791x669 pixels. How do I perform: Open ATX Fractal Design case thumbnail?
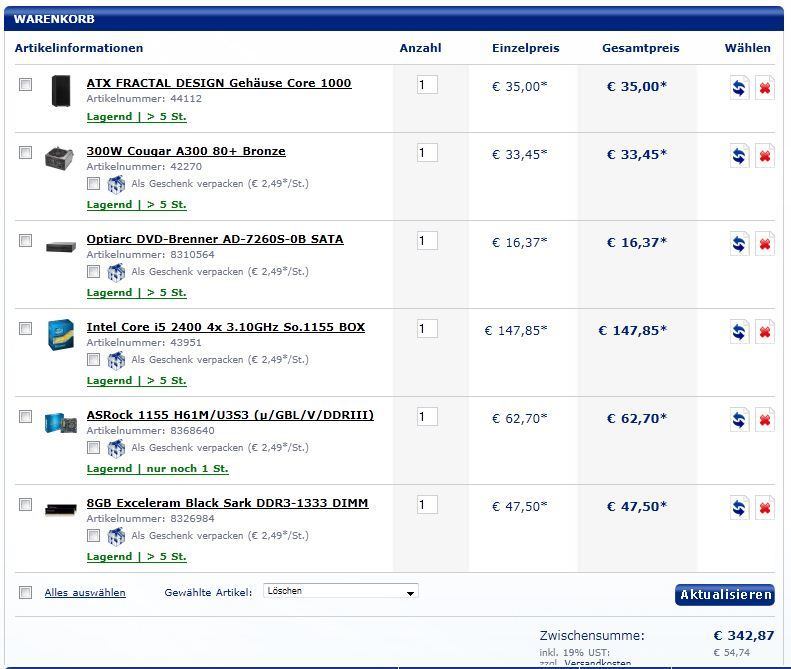pyautogui.click(x=61, y=90)
